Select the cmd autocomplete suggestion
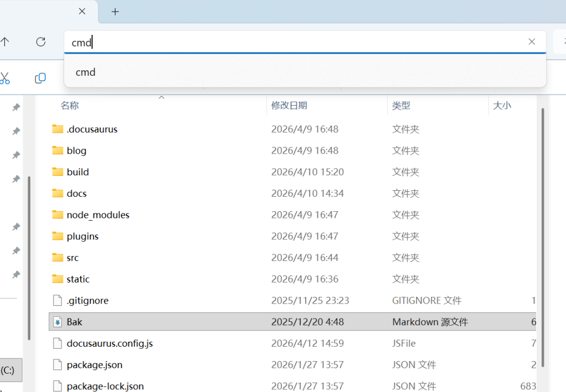Viewport: 566px width, 392px height. point(86,72)
